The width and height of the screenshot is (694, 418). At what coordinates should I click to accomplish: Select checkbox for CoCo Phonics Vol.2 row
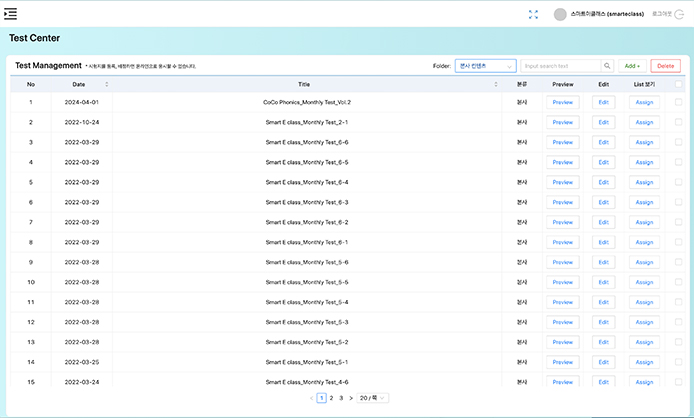coord(679,102)
